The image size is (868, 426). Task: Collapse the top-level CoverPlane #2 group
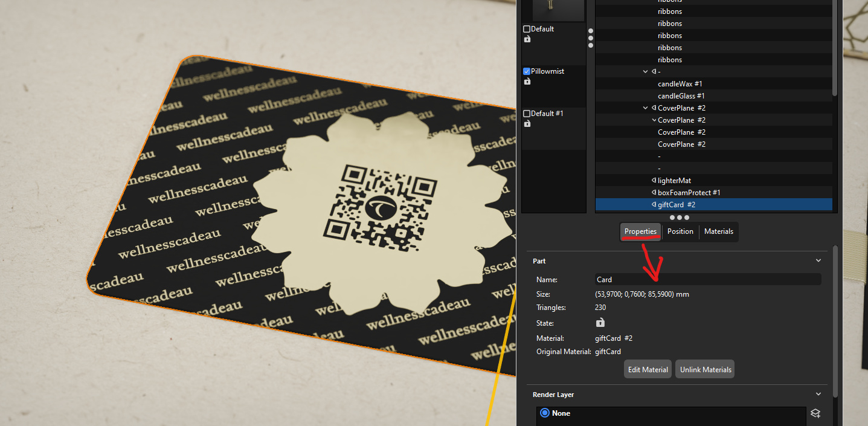(646, 108)
